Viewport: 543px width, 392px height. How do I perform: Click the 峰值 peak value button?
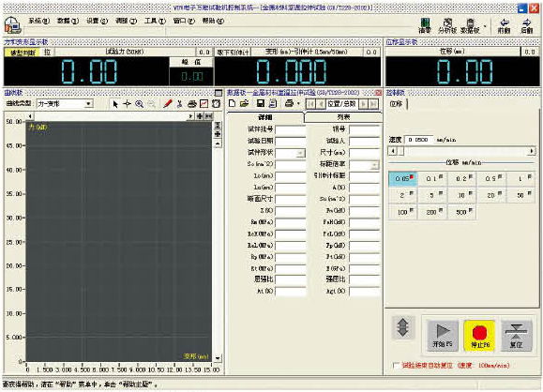click(190, 62)
